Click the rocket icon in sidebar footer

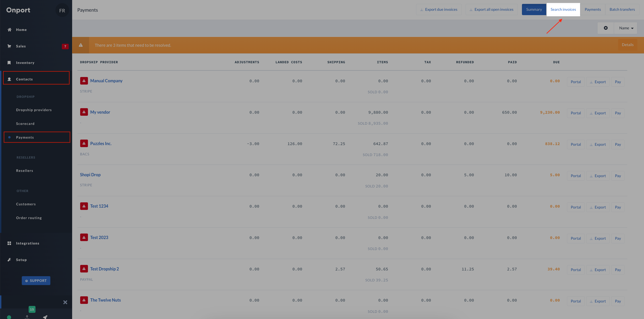click(45, 317)
